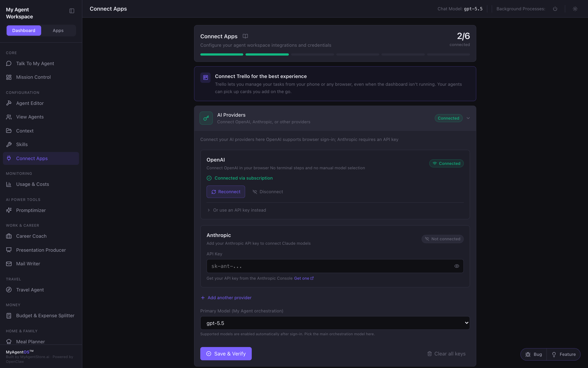The width and height of the screenshot is (588, 368).
Task: Disconnect the OpenAI provider
Action: coord(268,192)
